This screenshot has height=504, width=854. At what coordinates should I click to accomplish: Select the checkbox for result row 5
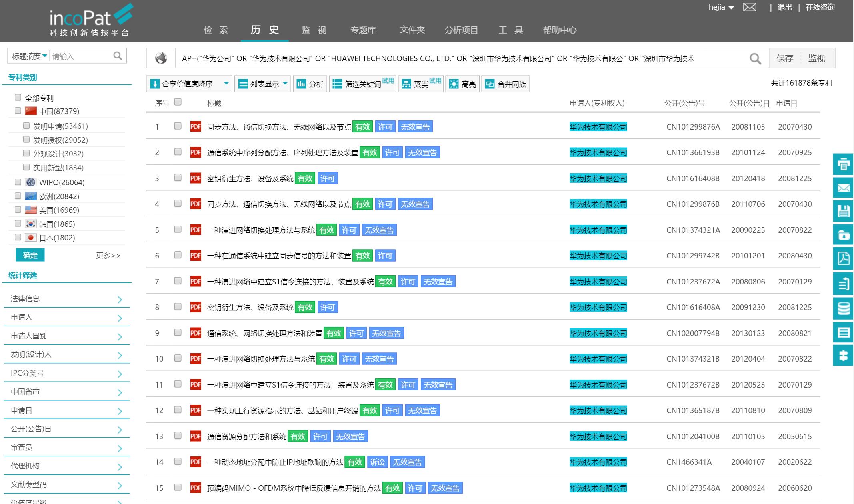coord(178,229)
